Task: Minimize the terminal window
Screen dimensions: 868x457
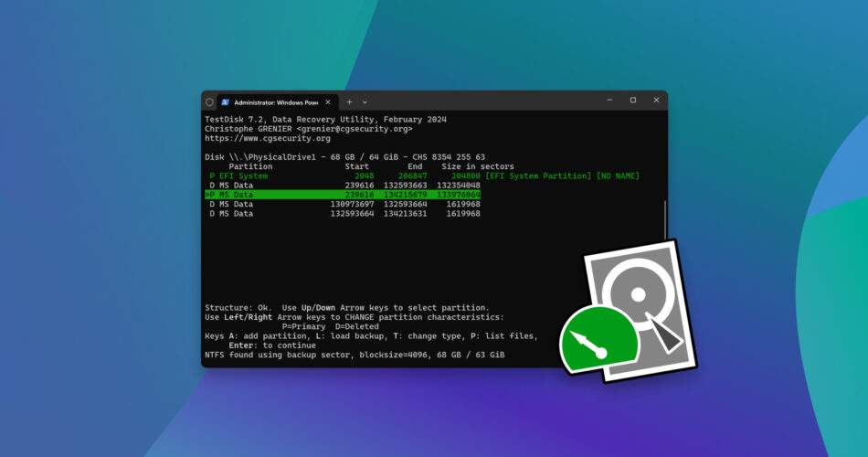Action: coord(609,101)
